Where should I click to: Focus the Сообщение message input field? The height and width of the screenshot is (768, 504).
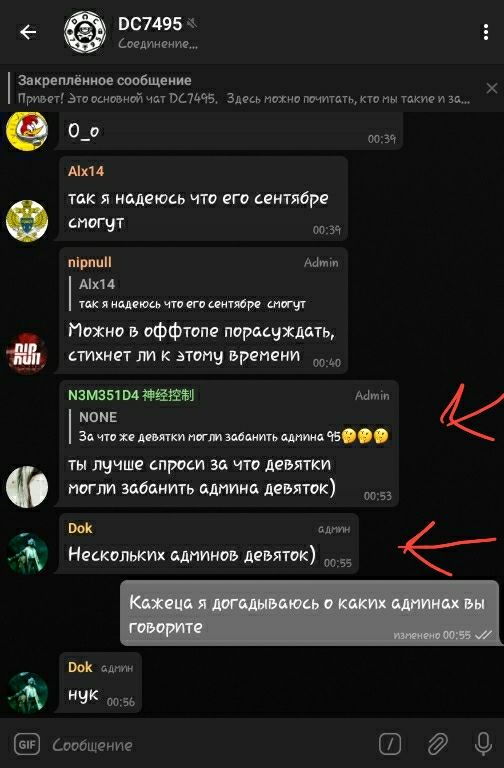click(x=211, y=745)
